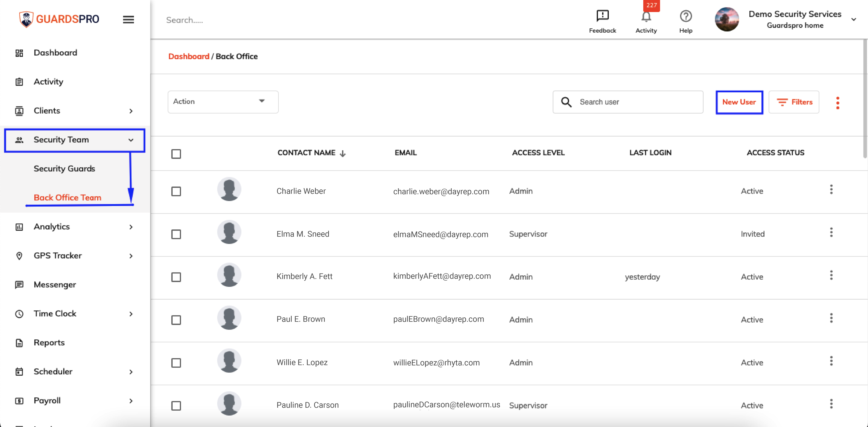Check the Kimberly A. Fett row checkbox
The image size is (868, 427).
pos(176,277)
